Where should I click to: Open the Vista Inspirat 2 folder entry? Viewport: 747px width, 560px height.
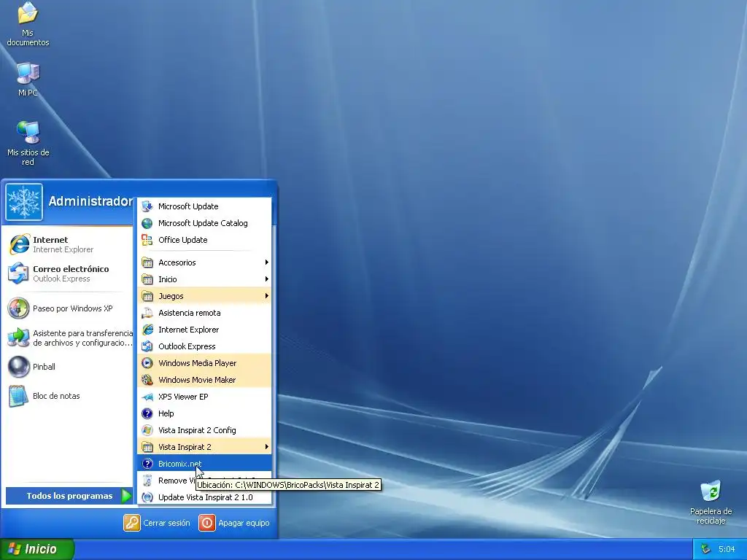tap(204, 447)
